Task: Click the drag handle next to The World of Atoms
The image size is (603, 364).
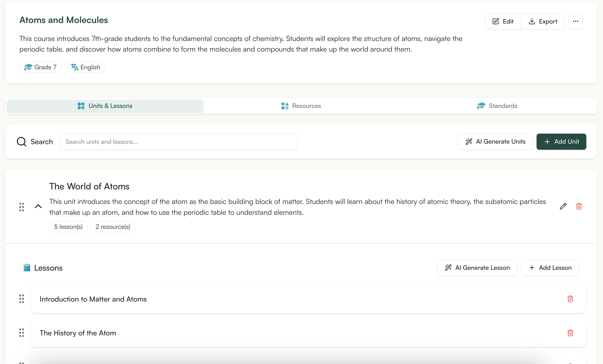Action: (22, 207)
